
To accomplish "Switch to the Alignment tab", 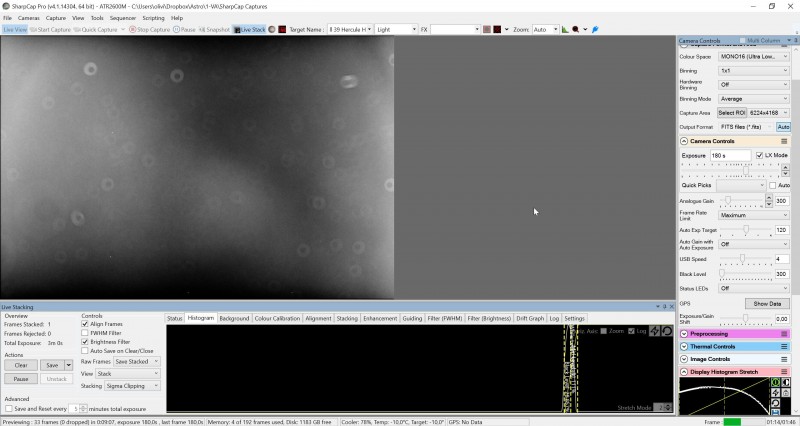I will coord(318,318).
